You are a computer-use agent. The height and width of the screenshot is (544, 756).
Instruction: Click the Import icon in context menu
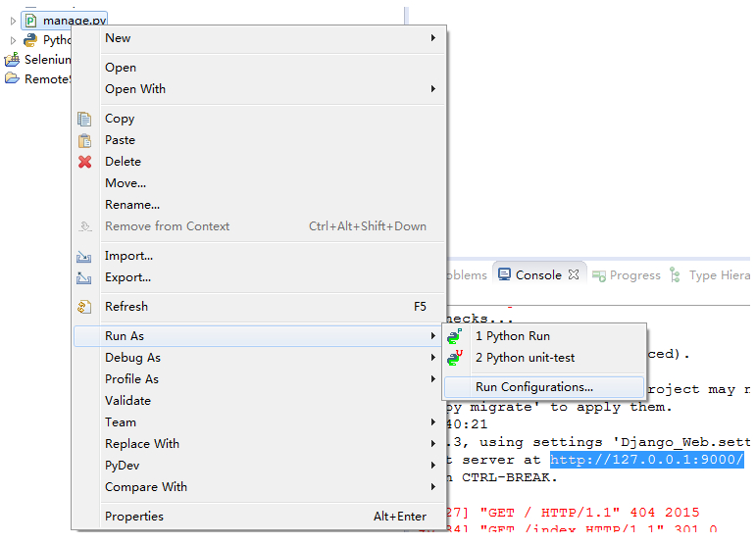[84, 257]
